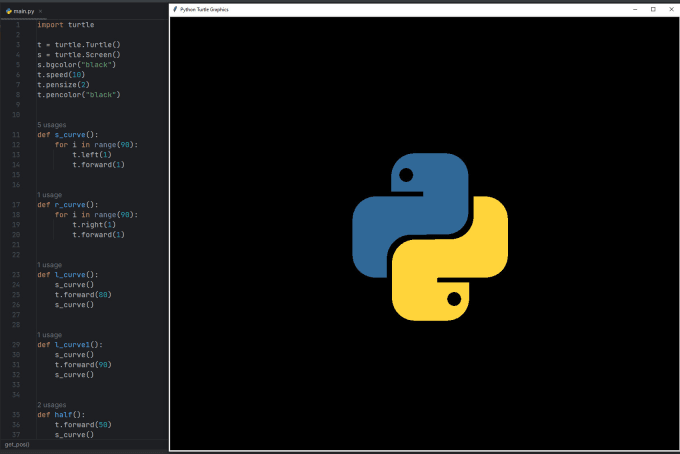
Task: Click the "def half():" definition line
Action: pos(61,415)
